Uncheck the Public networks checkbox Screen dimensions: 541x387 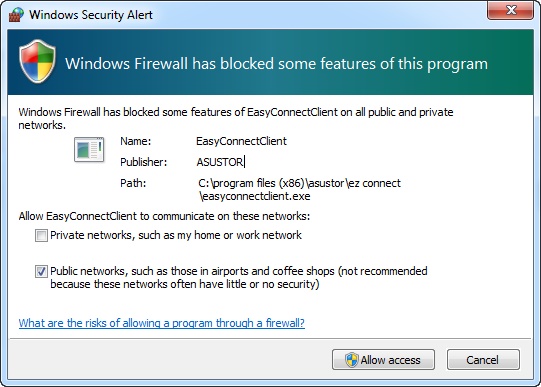pyautogui.click(x=41, y=271)
